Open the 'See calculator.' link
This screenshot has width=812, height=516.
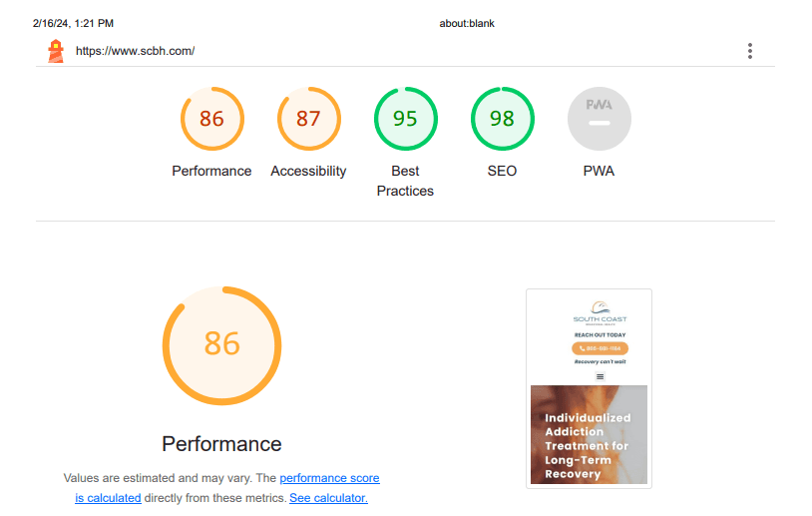click(x=328, y=498)
